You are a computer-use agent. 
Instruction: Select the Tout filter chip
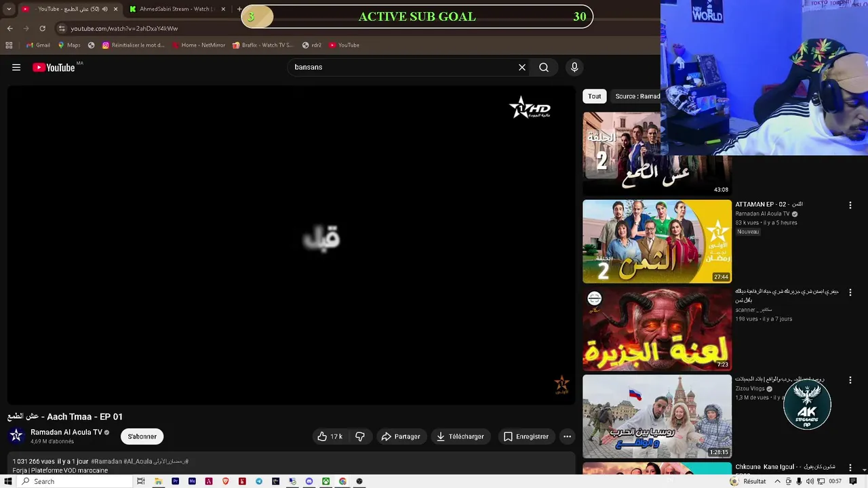click(595, 96)
